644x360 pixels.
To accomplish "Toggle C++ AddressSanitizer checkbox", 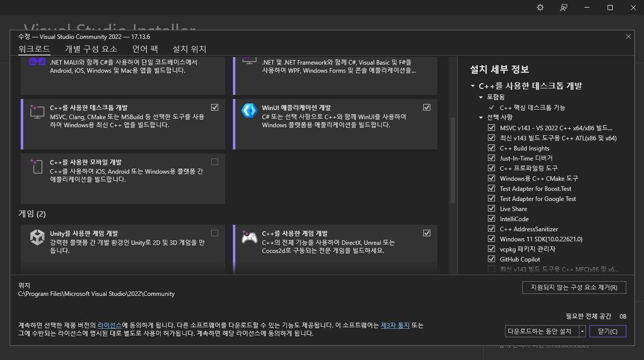I will pyautogui.click(x=491, y=229).
